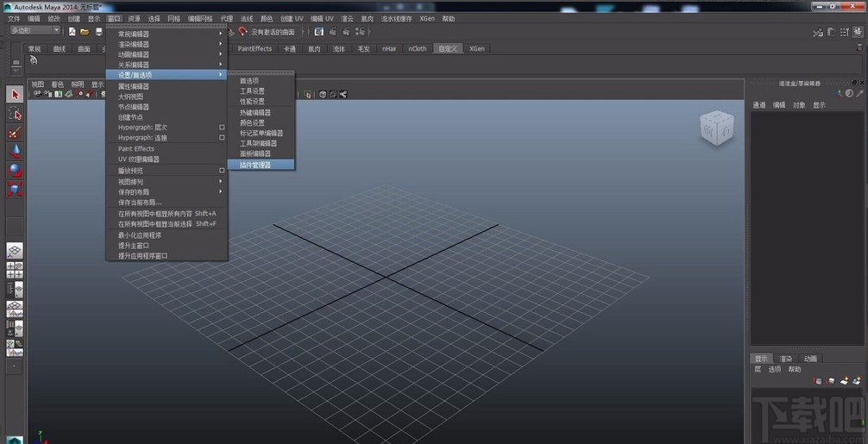
Task: Expand the 动画编辑器 submenu
Action: (166, 54)
